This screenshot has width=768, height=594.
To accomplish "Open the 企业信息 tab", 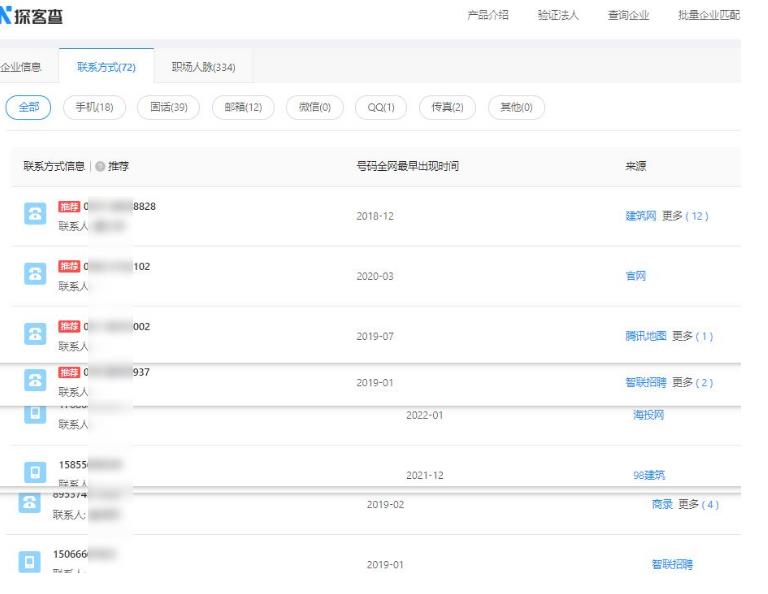I will [x=21, y=67].
